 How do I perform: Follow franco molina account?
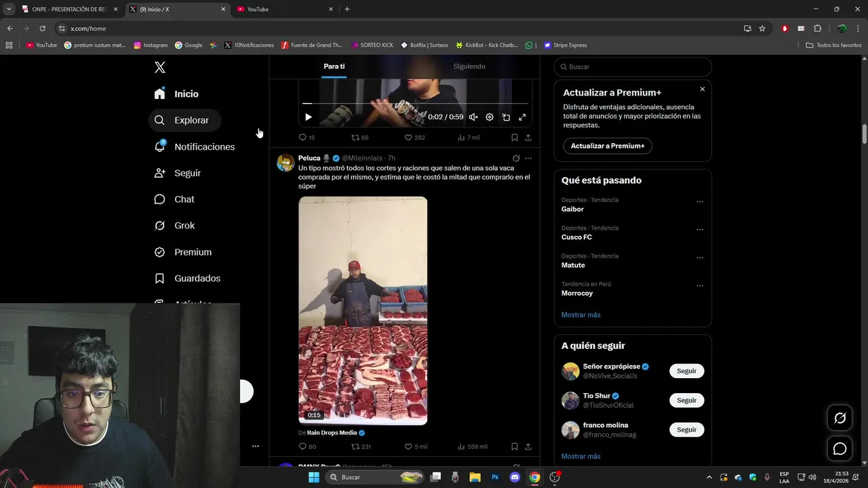pyautogui.click(x=686, y=430)
